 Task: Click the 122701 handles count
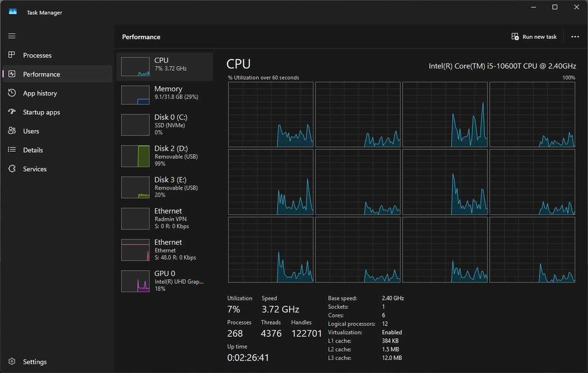point(307,333)
